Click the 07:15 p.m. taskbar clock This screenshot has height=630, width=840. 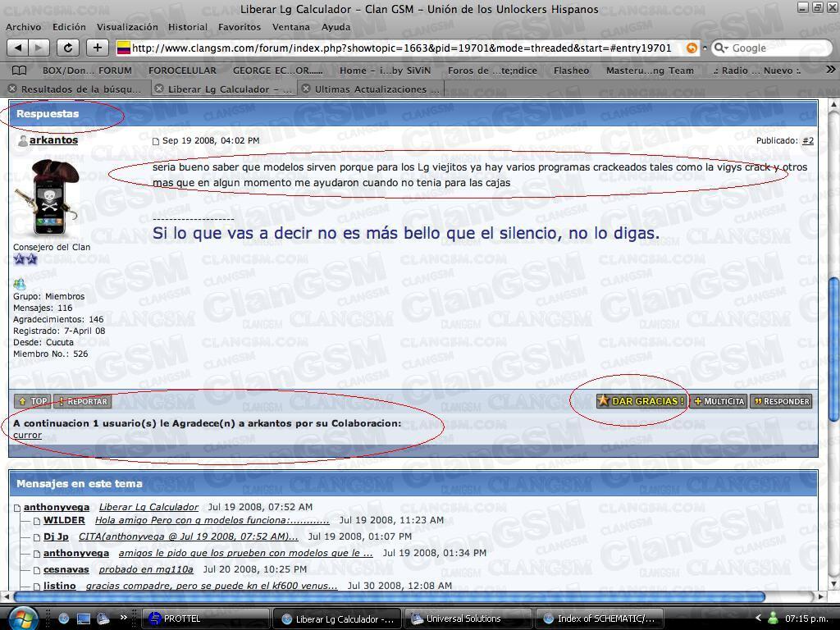(806, 619)
